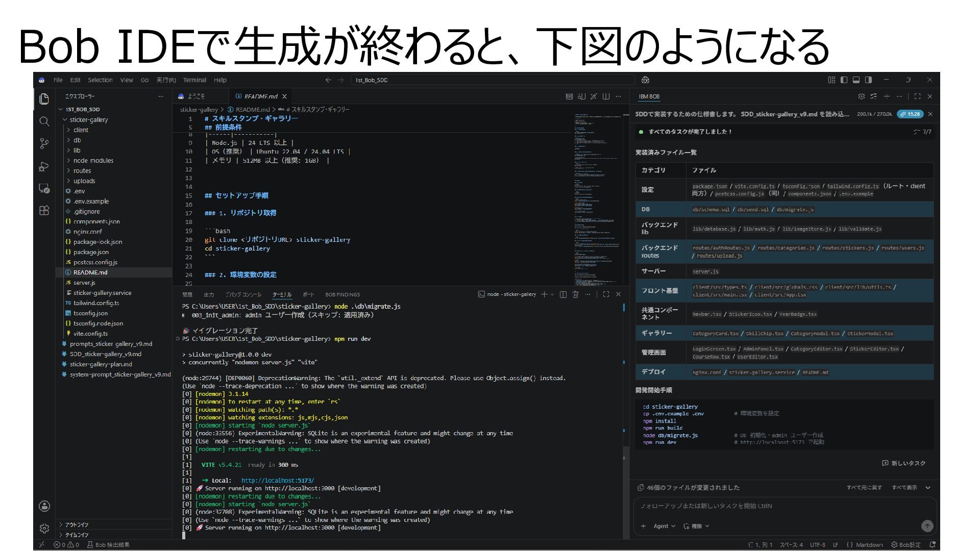Open the ポート panel tab
The height and width of the screenshot is (551, 980).
(x=308, y=294)
